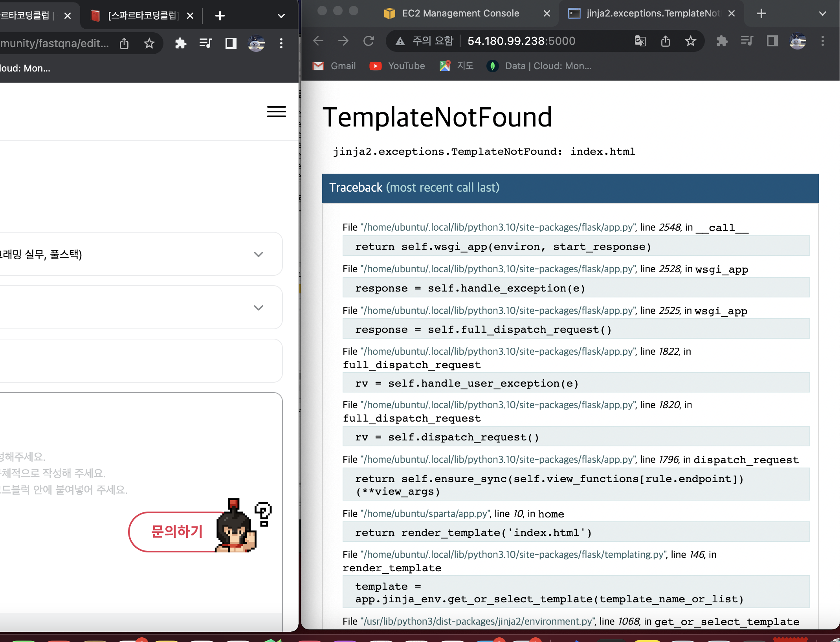Click the 문의하기 button

click(177, 532)
